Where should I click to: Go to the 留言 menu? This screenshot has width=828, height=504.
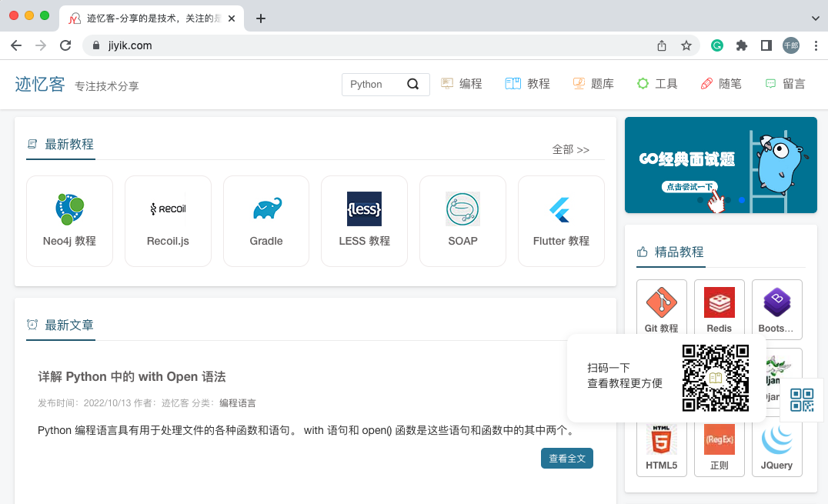tap(785, 83)
